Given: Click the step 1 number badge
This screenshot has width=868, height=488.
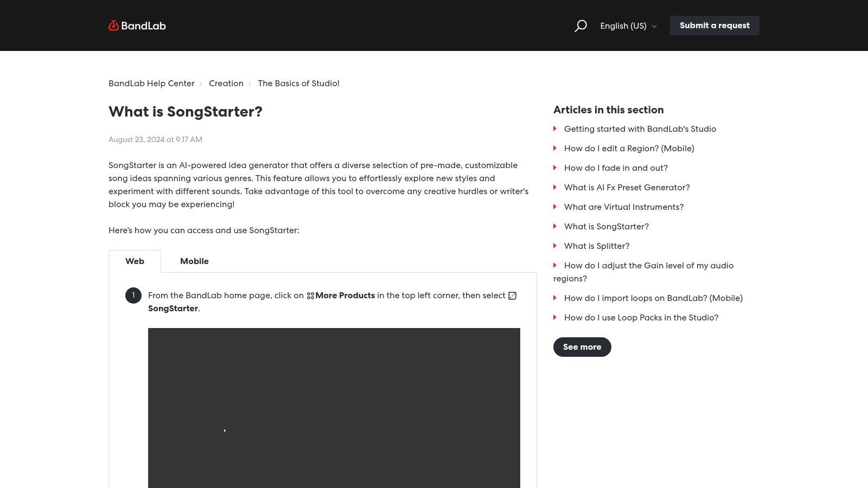Looking at the screenshot, I should 133,296.
